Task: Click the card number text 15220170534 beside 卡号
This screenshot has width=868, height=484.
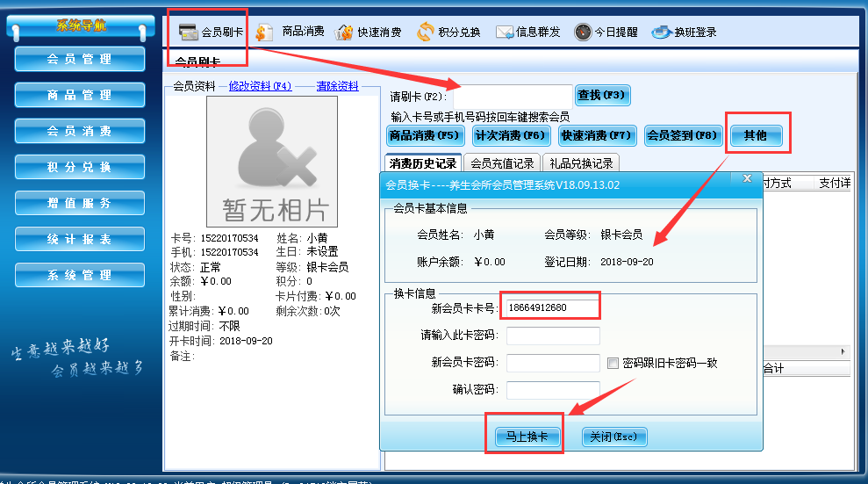Action: 229,238
